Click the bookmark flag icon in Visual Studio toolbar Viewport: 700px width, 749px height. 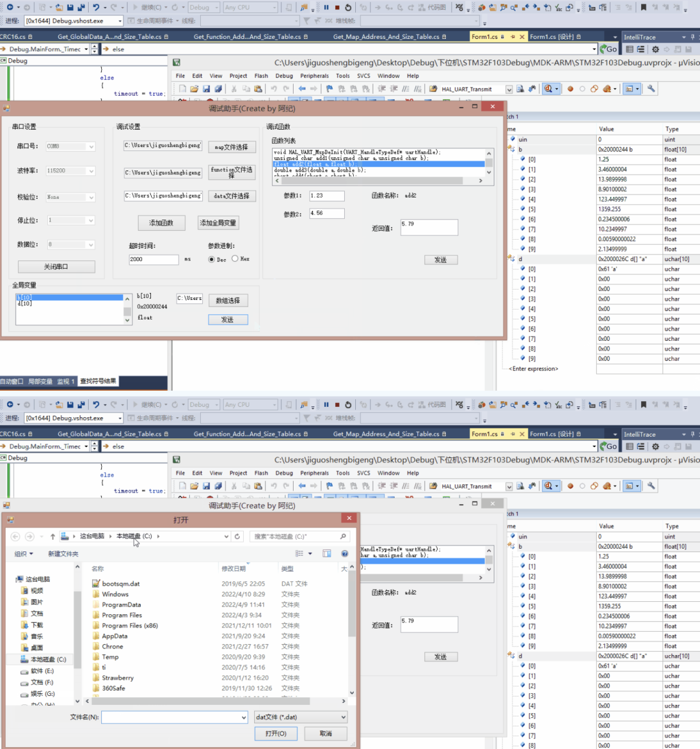[x=644, y=7]
